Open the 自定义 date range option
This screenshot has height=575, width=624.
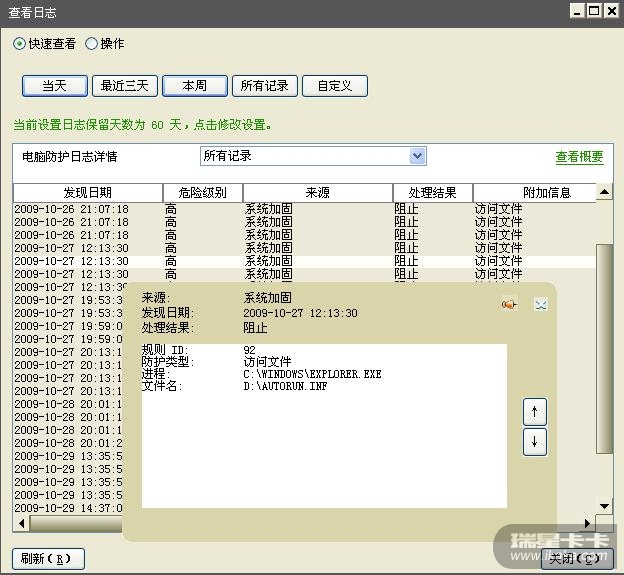(x=334, y=86)
